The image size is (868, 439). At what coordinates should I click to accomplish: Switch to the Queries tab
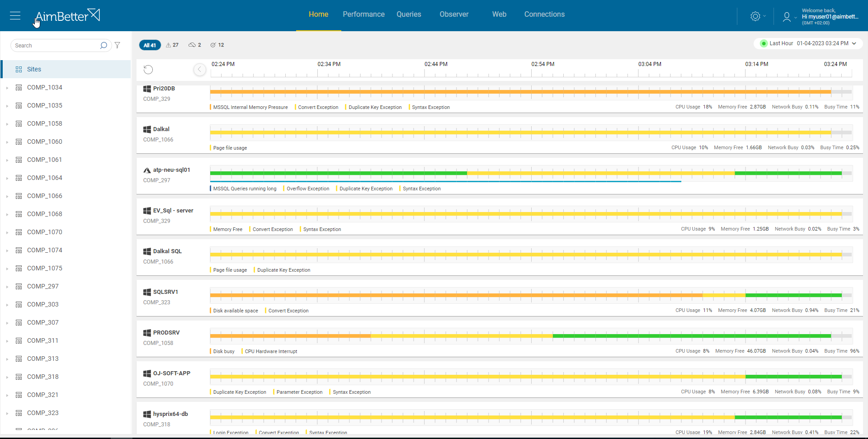pos(409,14)
